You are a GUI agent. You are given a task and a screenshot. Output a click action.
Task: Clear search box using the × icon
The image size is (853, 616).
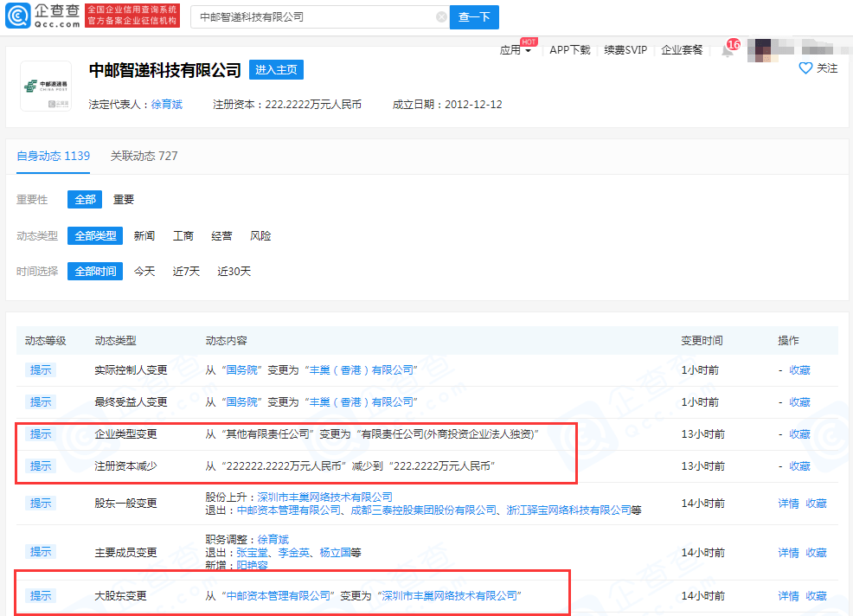442,16
